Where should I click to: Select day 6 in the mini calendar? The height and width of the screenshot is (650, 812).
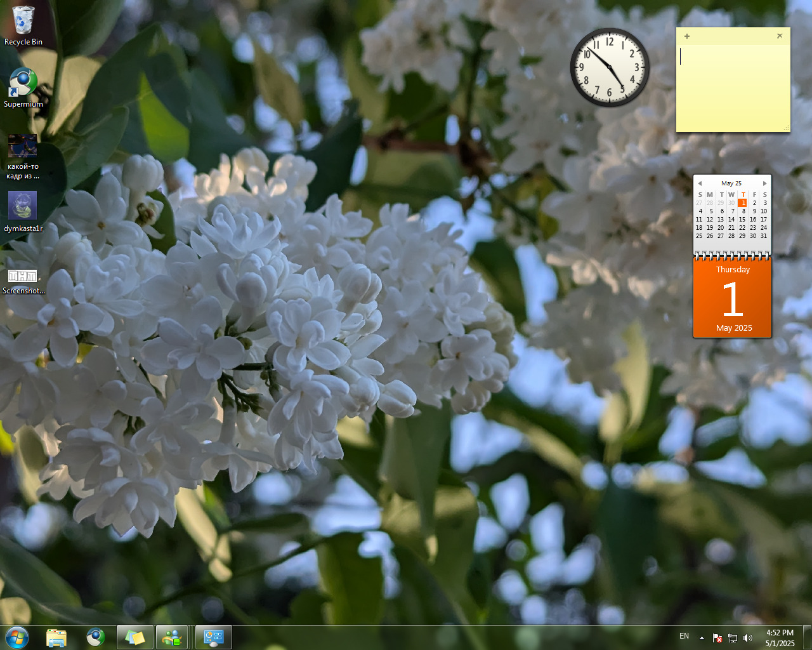(x=722, y=211)
